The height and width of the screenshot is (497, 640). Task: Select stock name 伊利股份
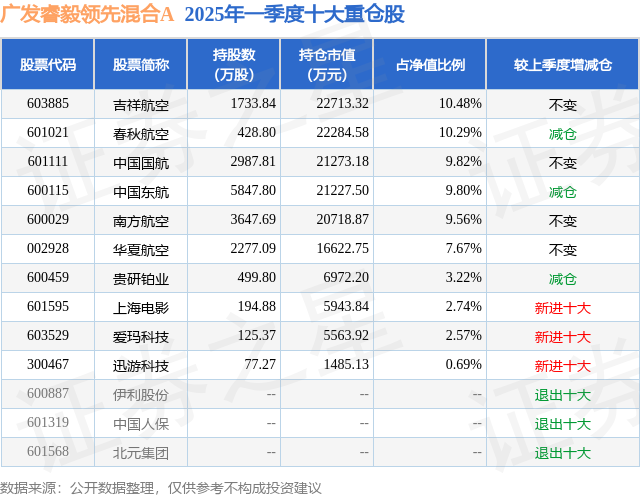[141, 395]
